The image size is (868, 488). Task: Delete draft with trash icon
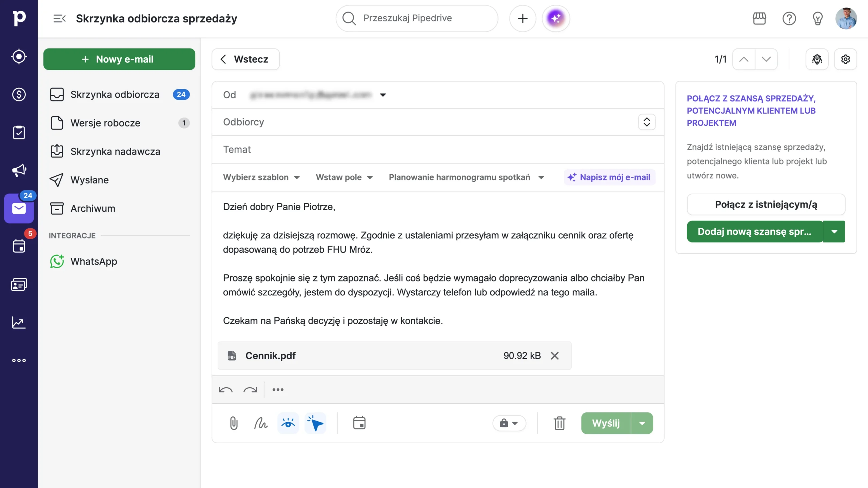(559, 423)
